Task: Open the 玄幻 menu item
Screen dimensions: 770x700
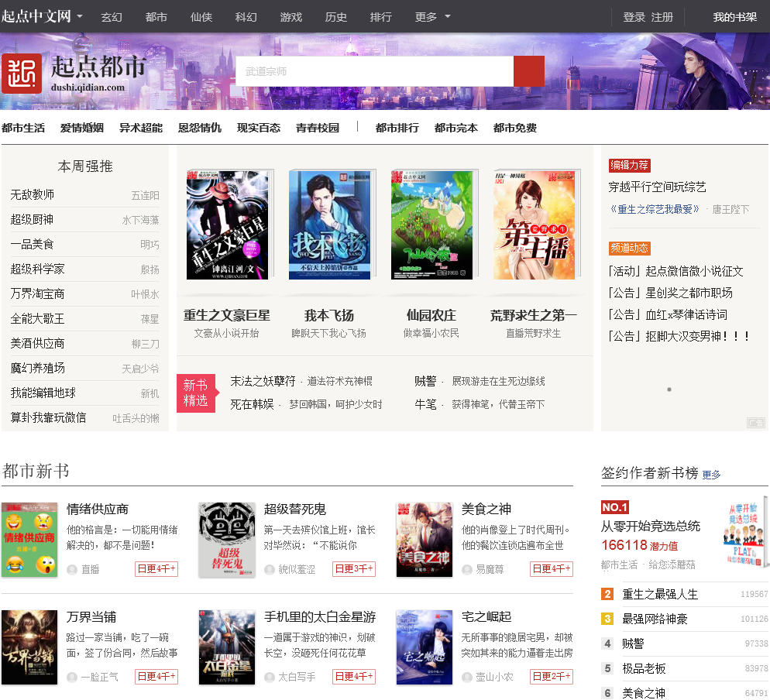Action: tap(112, 17)
